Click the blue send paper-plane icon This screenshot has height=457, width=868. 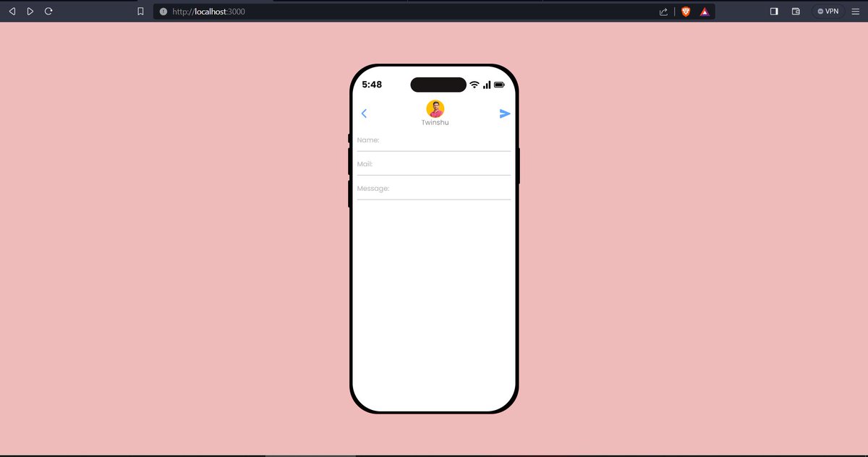point(505,114)
